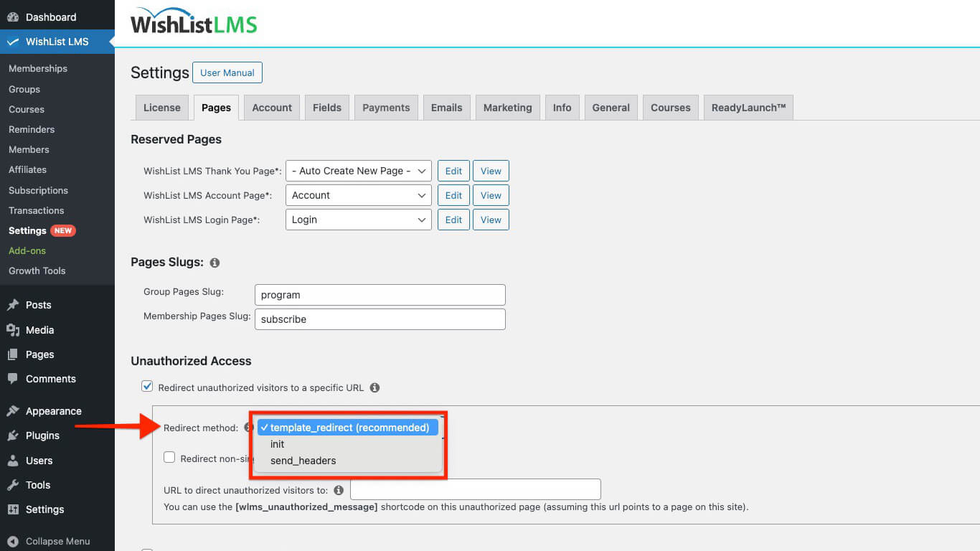
Task: Click the info icon next to Redirect method
Action: [248, 427]
